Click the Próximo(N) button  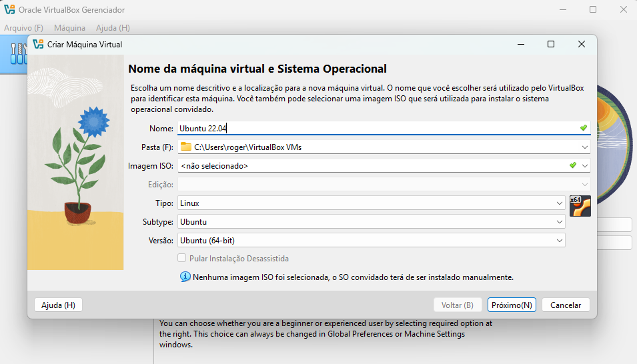(512, 305)
